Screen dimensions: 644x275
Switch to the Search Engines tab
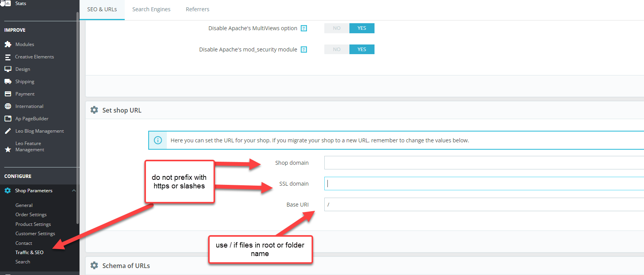pos(151,9)
